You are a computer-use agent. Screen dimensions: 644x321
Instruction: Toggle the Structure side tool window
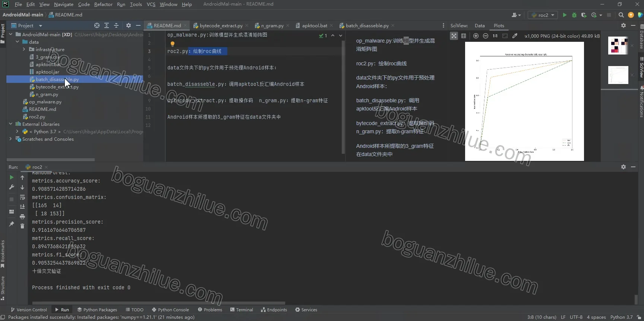pyautogui.click(x=3, y=288)
